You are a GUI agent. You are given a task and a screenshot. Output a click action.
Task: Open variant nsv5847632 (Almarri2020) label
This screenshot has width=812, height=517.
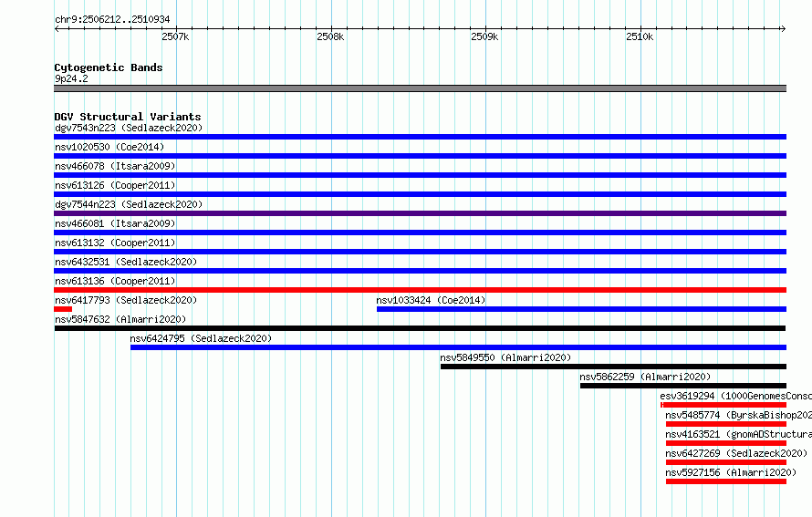coord(120,319)
